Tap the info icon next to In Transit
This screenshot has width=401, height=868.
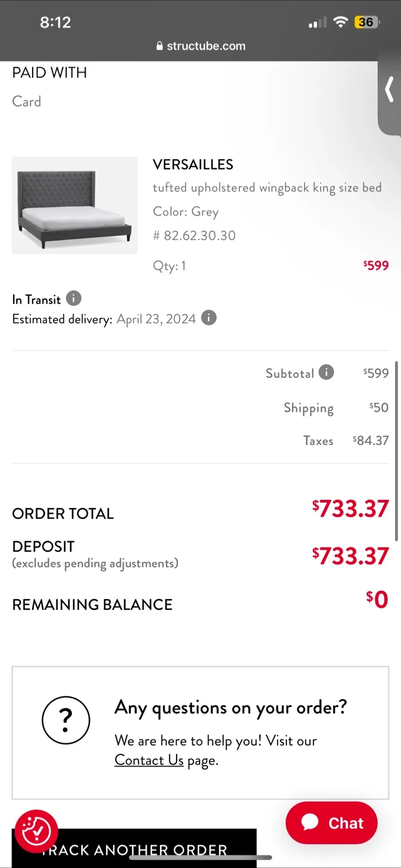click(73, 298)
